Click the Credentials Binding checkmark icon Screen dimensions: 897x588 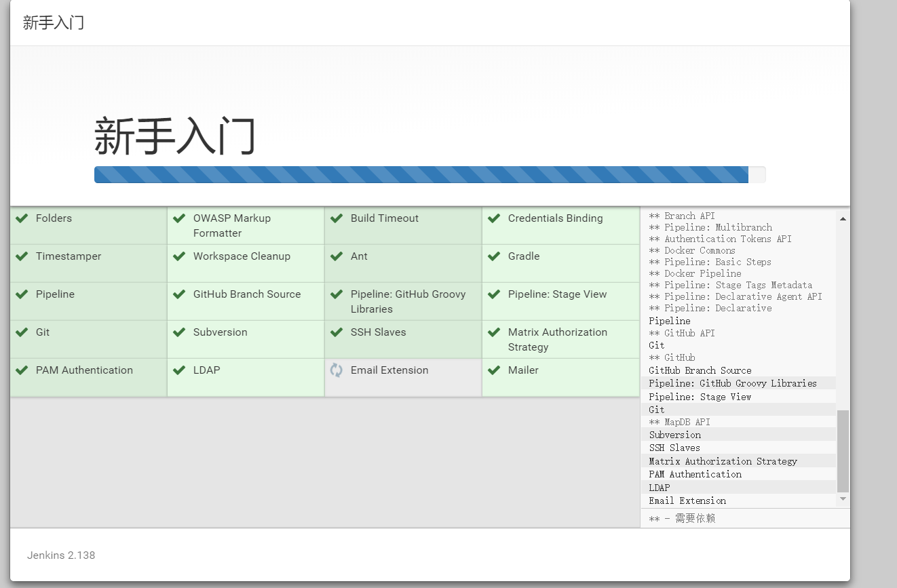[494, 218]
